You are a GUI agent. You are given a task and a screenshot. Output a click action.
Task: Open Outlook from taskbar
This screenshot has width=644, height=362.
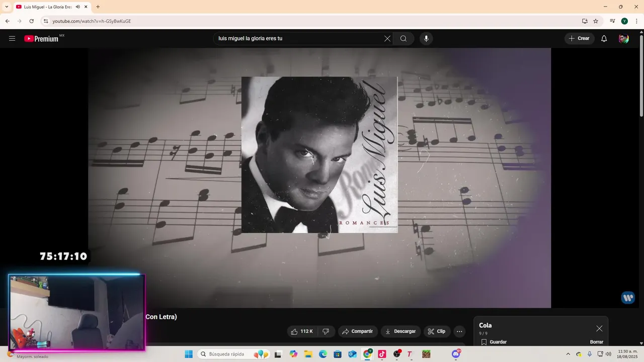point(353,354)
